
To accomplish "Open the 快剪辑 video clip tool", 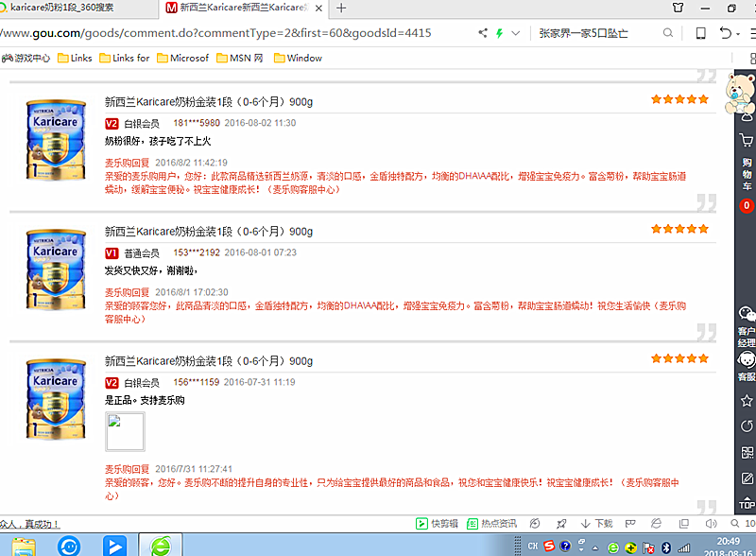I will click(x=438, y=524).
